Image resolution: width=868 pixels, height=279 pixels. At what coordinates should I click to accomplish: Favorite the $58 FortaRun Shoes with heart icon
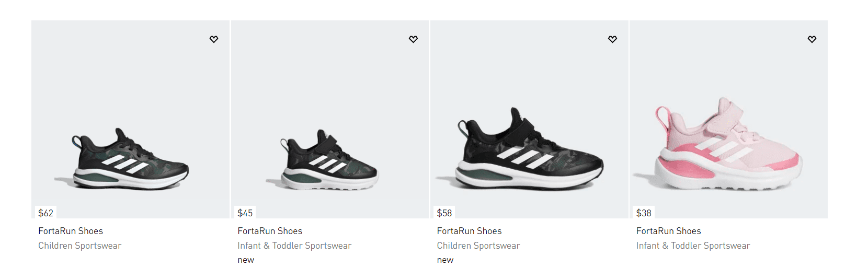pos(612,39)
